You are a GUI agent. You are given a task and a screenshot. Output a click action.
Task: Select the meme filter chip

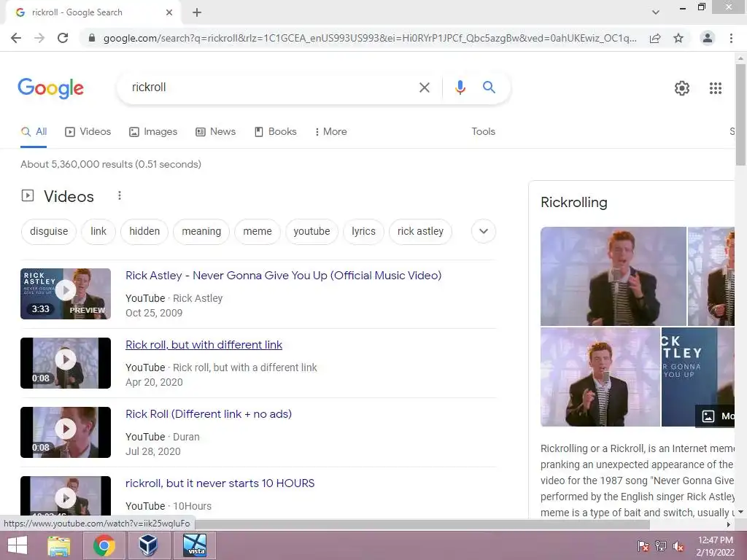[x=258, y=231]
